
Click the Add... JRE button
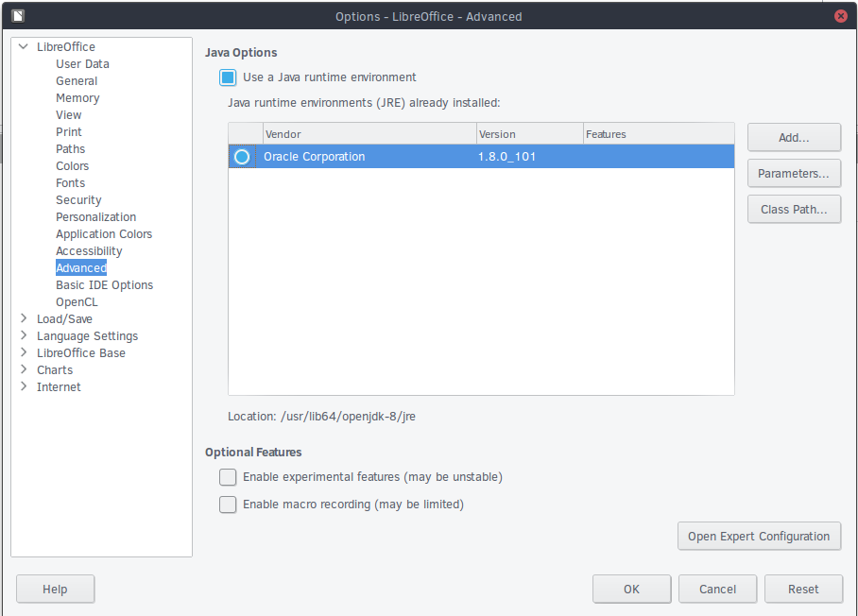pos(794,137)
